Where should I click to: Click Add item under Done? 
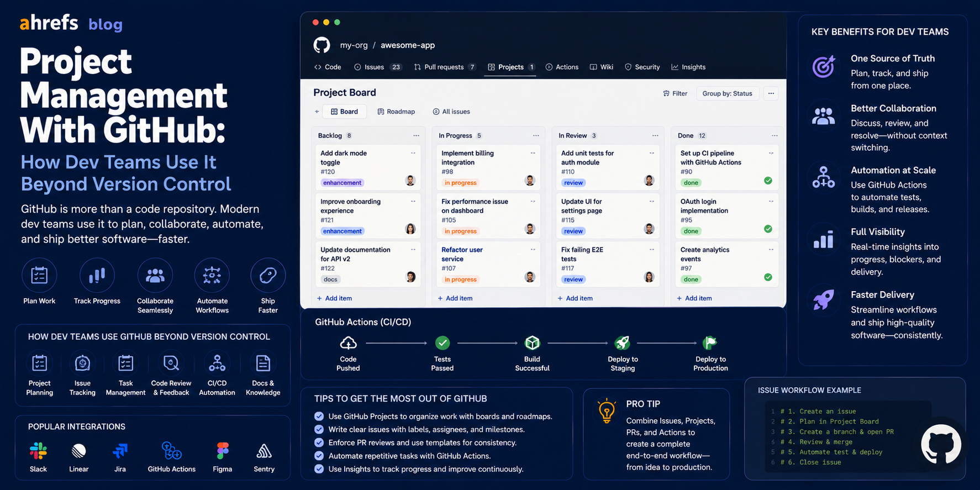point(694,298)
